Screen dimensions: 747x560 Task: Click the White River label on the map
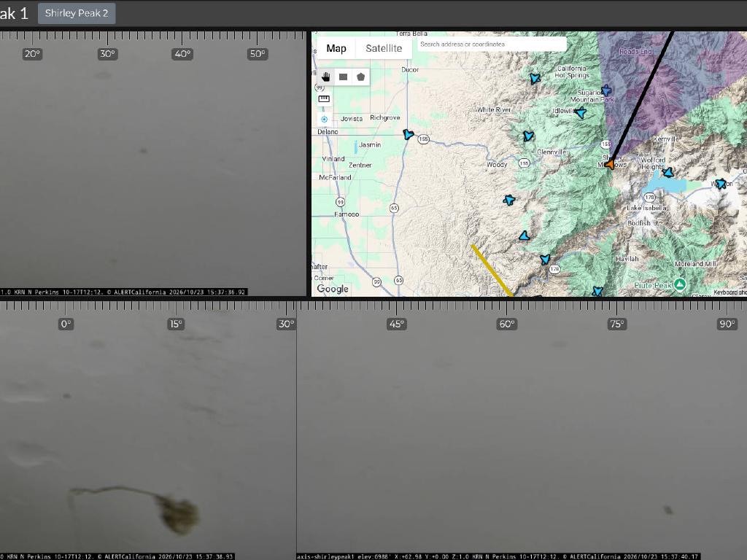494,109
